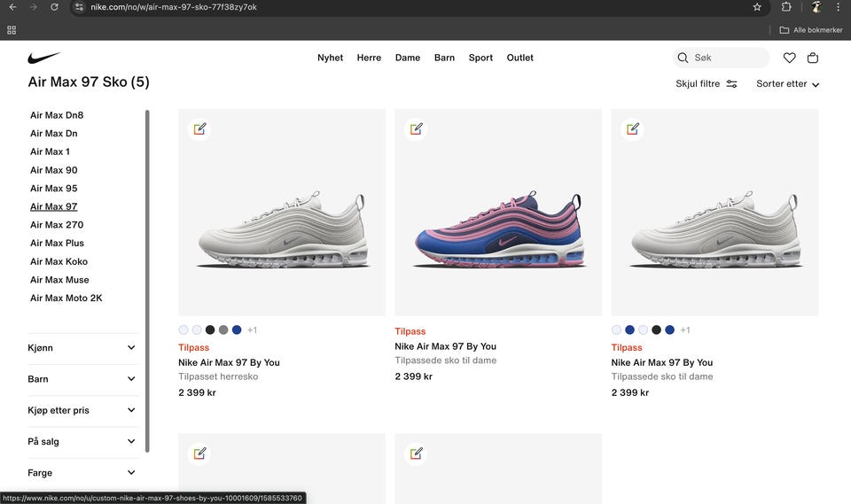
Task: Open Herre menu
Action: 369,58
